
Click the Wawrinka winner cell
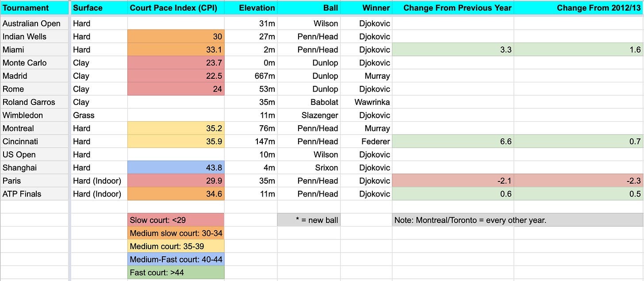pyautogui.click(x=366, y=102)
